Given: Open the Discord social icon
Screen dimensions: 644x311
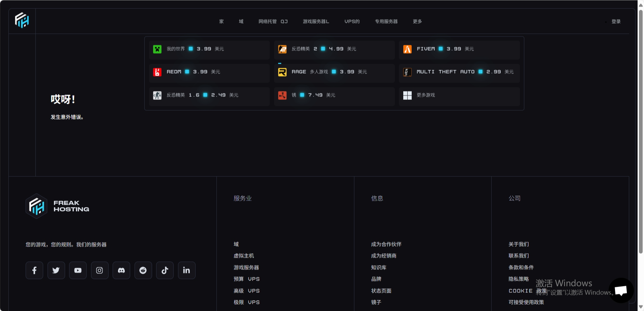Looking at the screenshot, I should coord(121,270).
